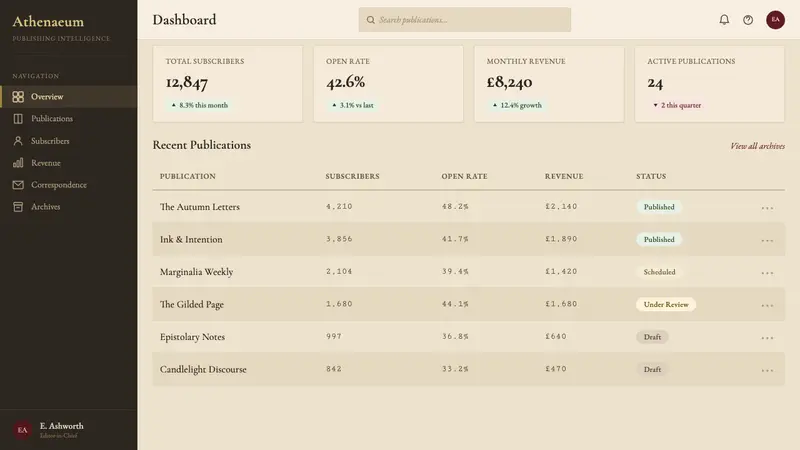Viewport: 800px width, 450px height.
Task: Go to Correspondence in navigation
Action: tap(68, 185)
